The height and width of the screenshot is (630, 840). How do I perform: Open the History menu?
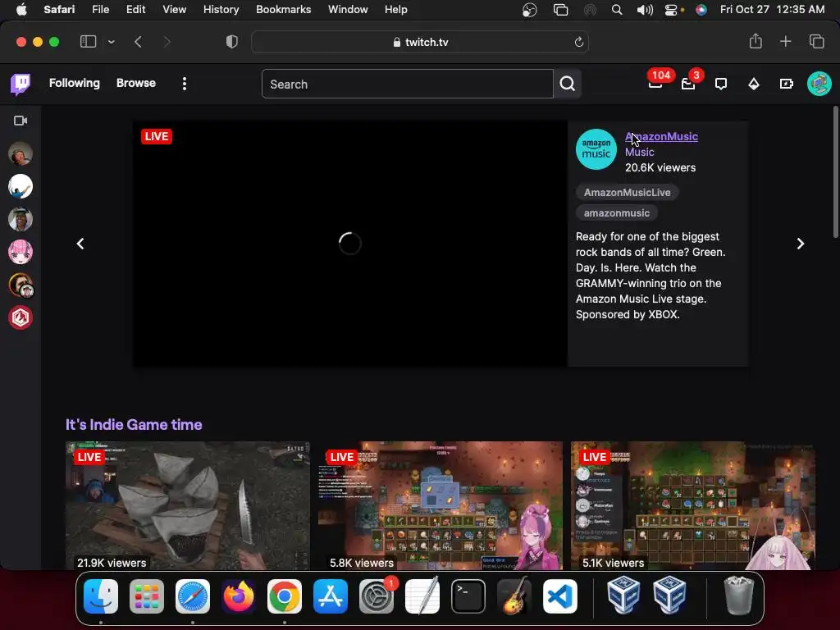click(x=221, y=10)
